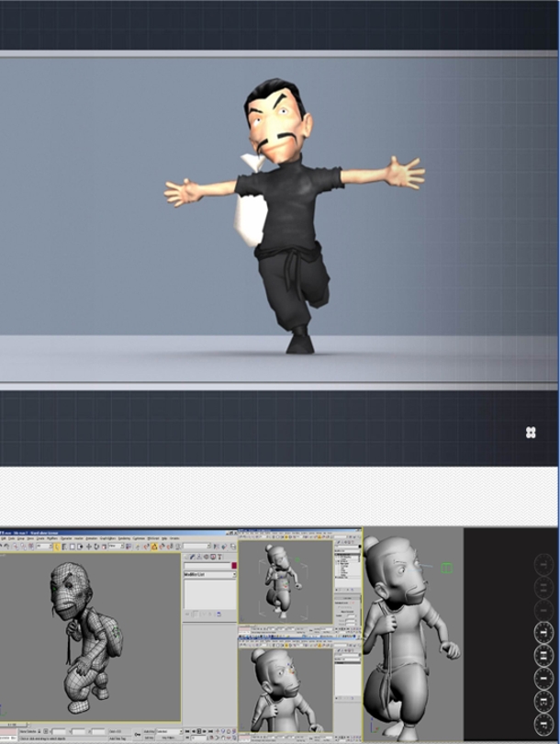The height and width of the screenshot is (744, 560).
Task: Open the Modifiers menu
Action: (52, 538)
